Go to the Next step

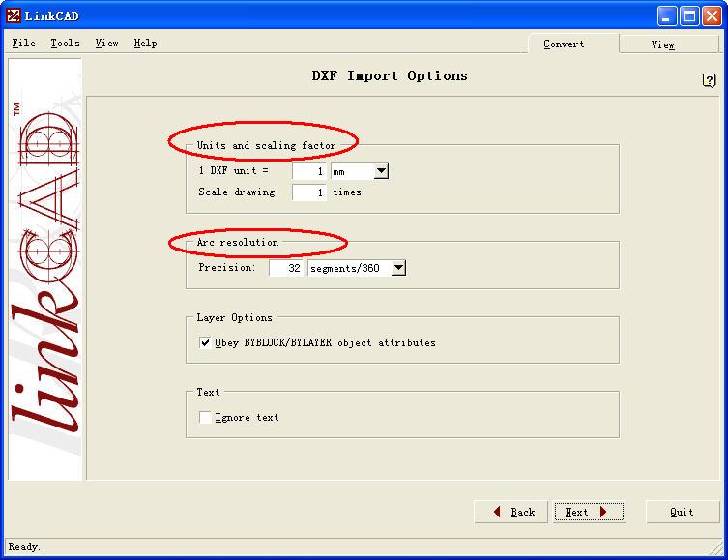tap(589, 512)
